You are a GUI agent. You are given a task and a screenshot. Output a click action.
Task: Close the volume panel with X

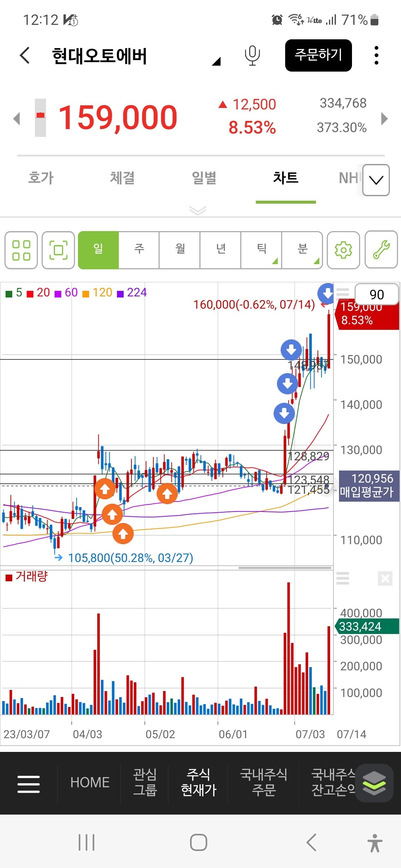(385, 578)
